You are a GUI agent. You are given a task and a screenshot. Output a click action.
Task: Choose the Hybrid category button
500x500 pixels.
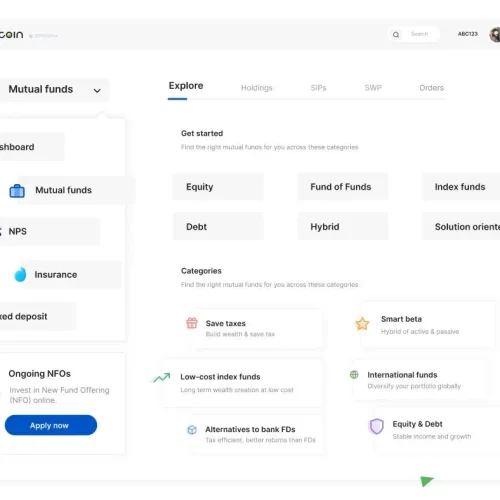coord(343,227)
